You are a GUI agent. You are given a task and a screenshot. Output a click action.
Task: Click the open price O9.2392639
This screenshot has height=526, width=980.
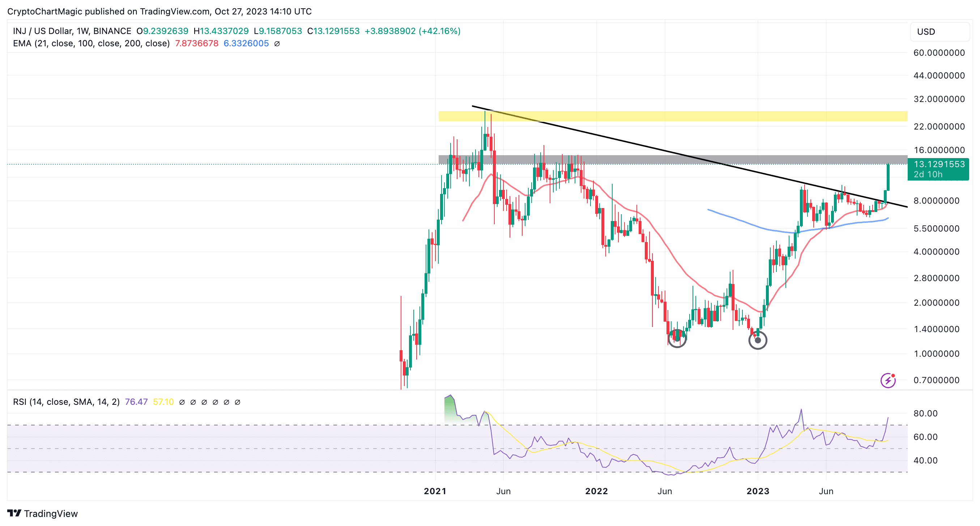[x=162, y=31]
